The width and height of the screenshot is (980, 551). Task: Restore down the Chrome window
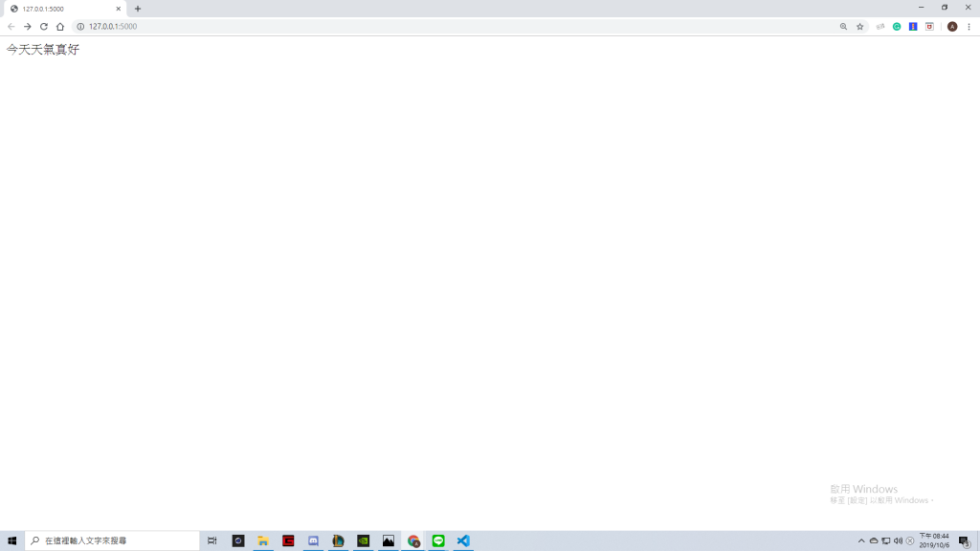coord(945,8)
